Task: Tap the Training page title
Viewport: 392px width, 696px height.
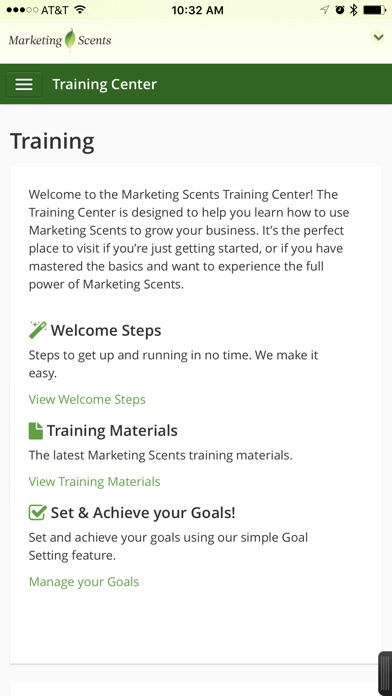Action: click(x=52, y=142)
